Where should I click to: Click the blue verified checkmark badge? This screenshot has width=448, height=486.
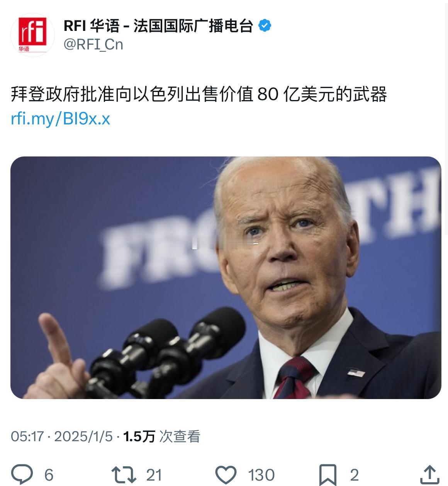click(265, 26)
